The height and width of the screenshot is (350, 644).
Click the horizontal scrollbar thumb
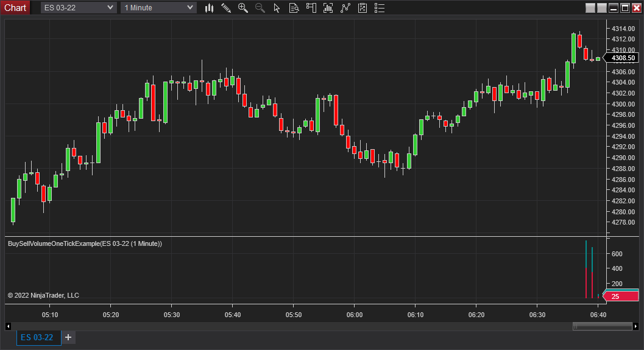603,326
